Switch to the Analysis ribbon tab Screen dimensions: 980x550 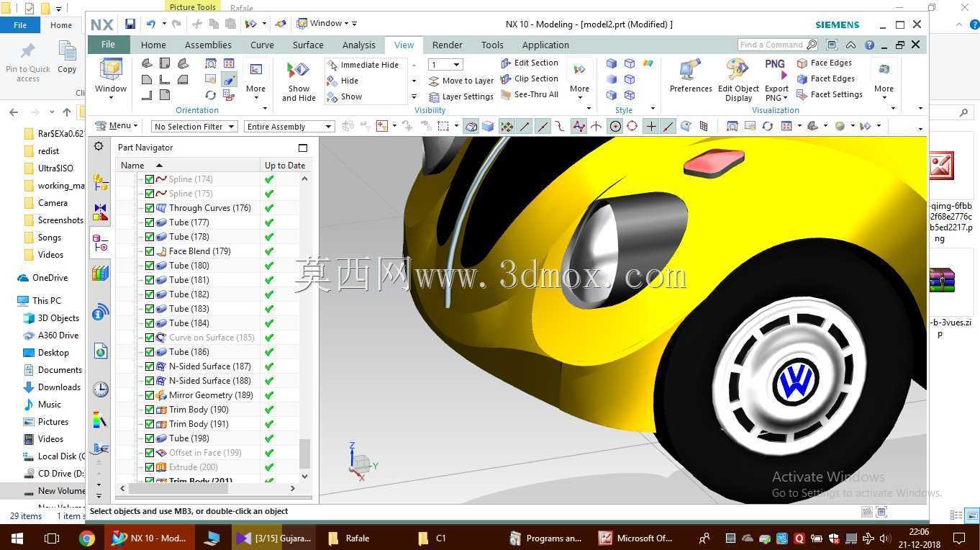[359, 45]
